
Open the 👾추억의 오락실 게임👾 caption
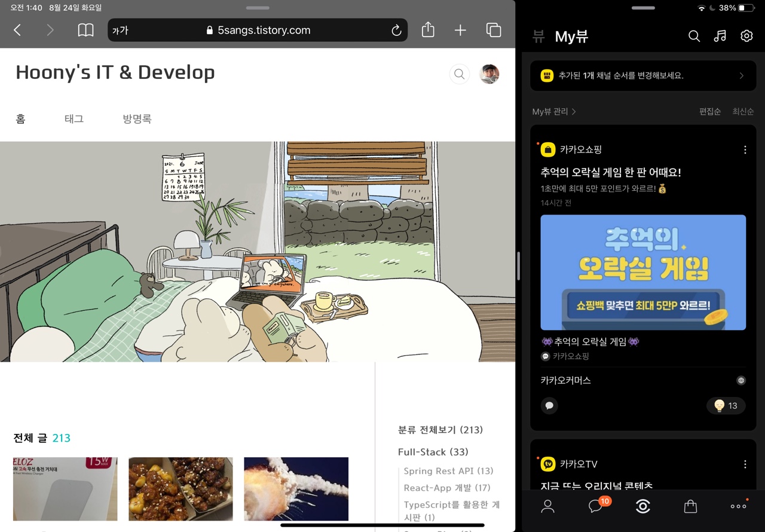(590, 342)
